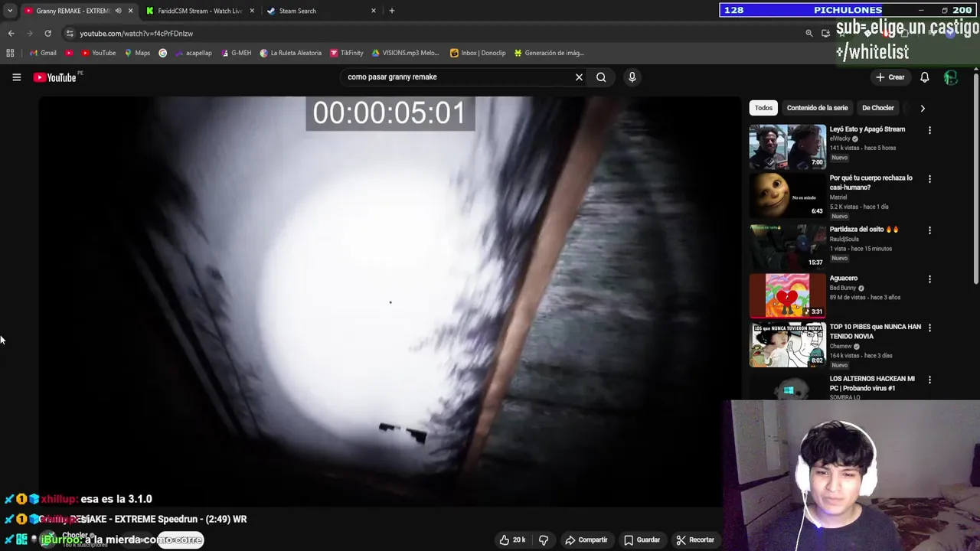Go back with browser back arrow
This screenshot has height=551, width=980.
(11, 34)
